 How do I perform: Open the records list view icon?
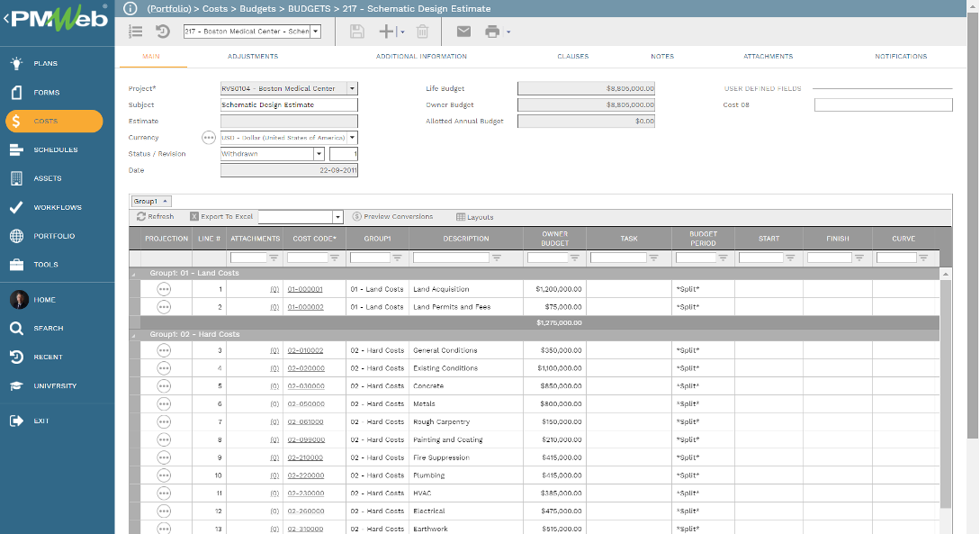[x=135, y=32]
